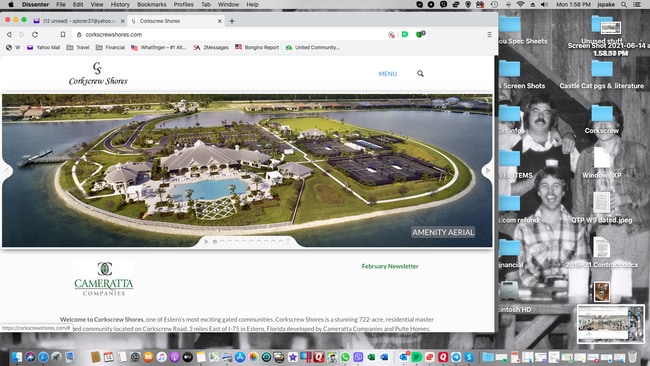Open Safari in the Dock
650x366 pixels.
coord(43,357)
